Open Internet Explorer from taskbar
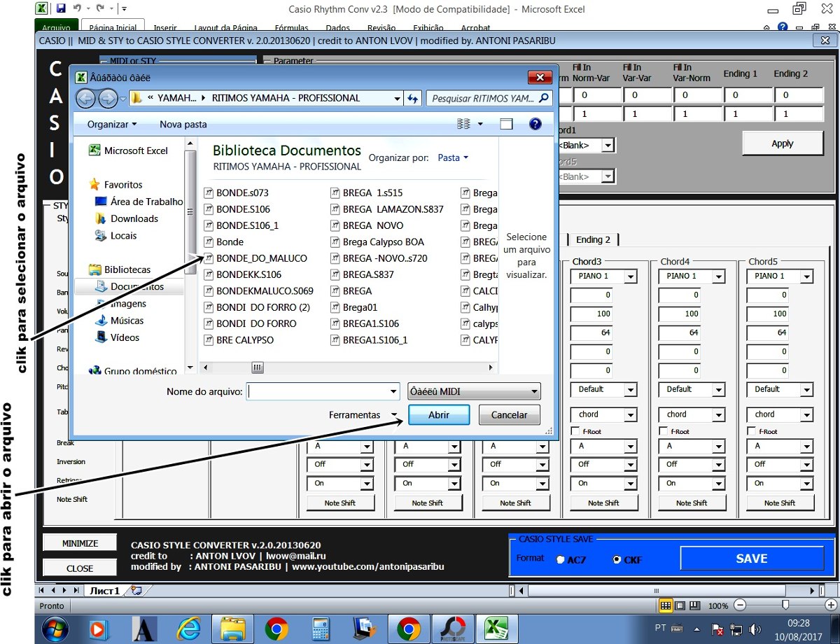 188,629
